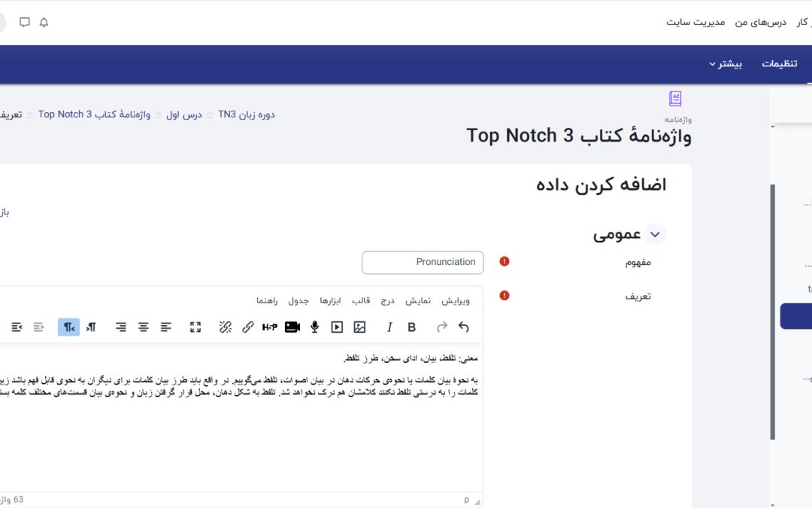Image resolution: width=812 pixels, height=508 pixels.
Task: Switch to the تنظیمات tab
Action: [x=780, y=64]
